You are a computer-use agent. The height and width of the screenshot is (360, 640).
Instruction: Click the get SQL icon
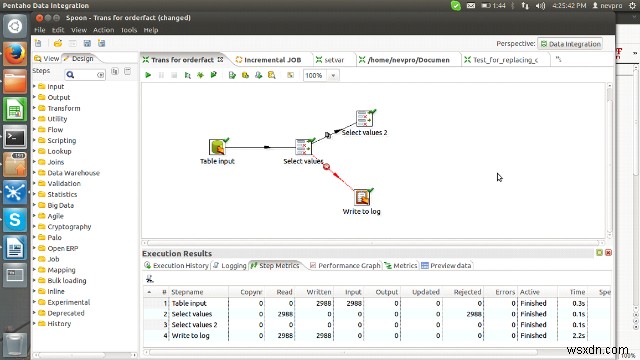258,75
